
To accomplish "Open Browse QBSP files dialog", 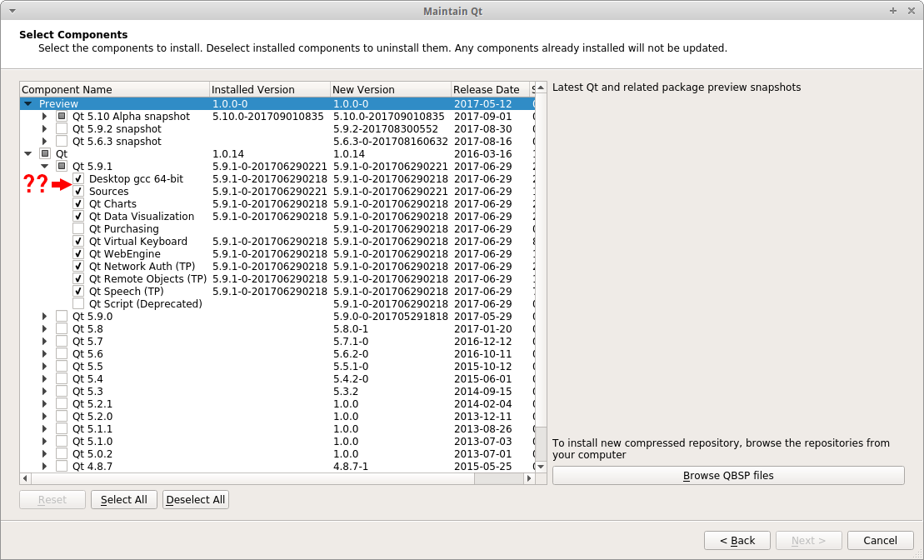I will 728,476.
